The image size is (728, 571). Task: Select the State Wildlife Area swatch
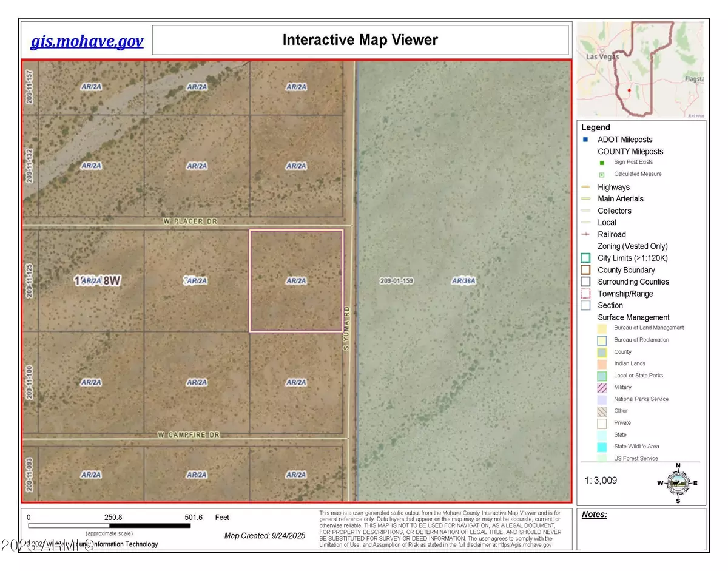(x=602, y=447)
